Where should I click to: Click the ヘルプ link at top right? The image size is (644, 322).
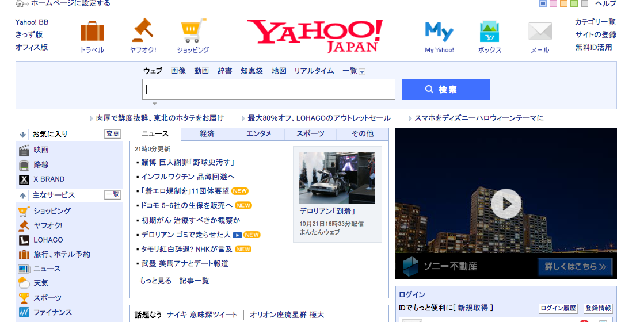pos(606,3)
